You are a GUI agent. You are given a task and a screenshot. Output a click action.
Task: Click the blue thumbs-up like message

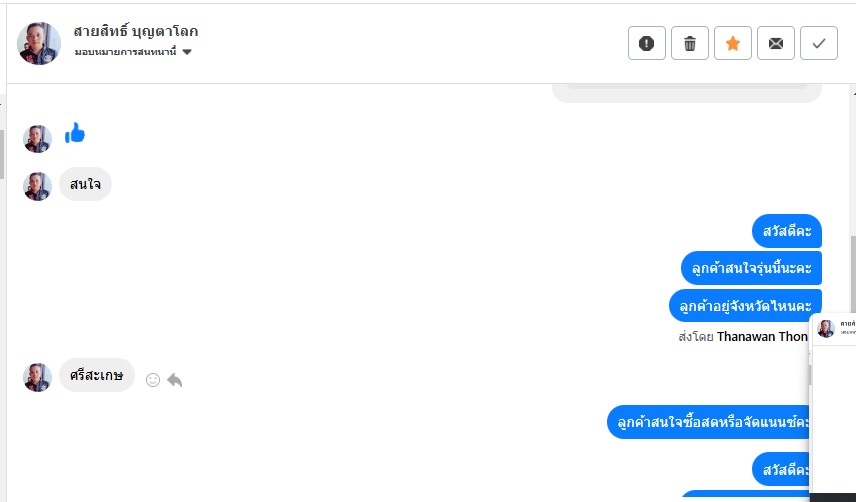[x=75, y=133]
